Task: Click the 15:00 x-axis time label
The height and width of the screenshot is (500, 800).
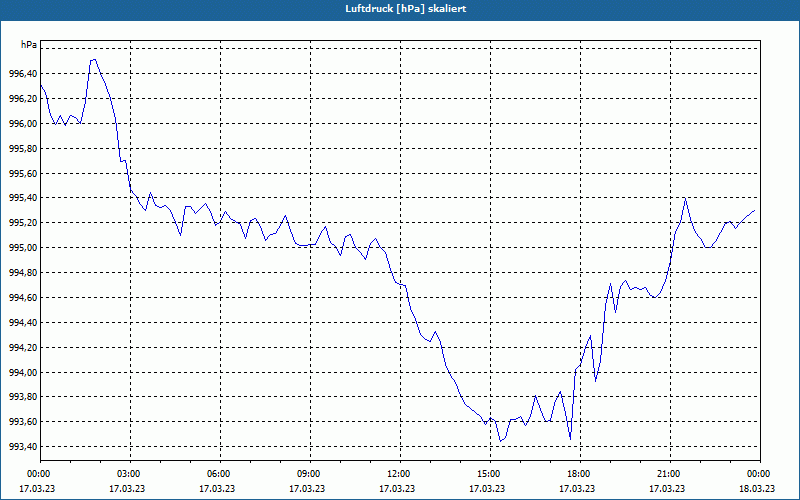Action: tap(490, 474)
